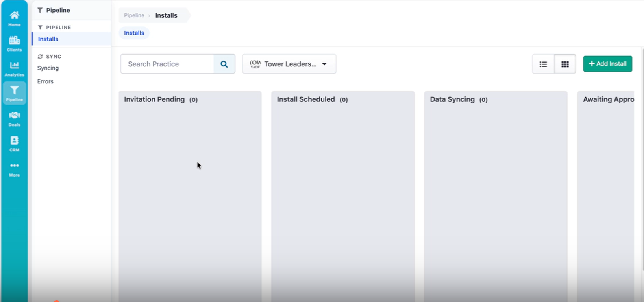Click the dropdown caret arrow
Screen dimensions: 644x302
tap(324, 64)
